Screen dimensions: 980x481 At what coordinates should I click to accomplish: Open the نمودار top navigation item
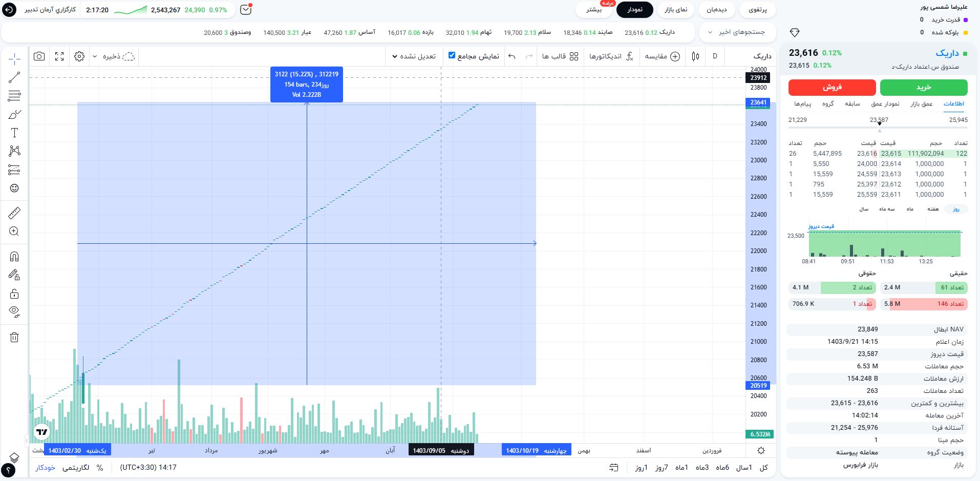635,10
